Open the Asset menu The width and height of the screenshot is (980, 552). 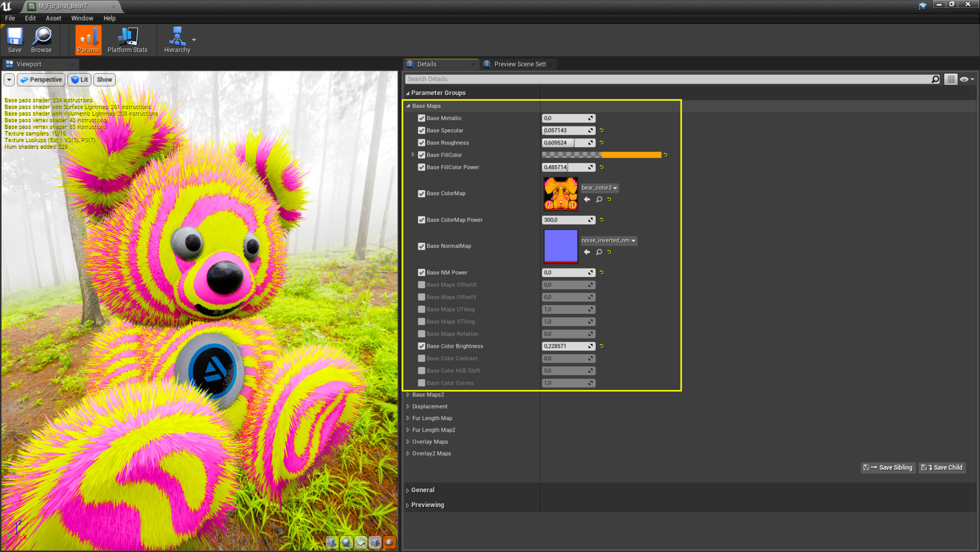pyautogui.click(x=53, y=18)
